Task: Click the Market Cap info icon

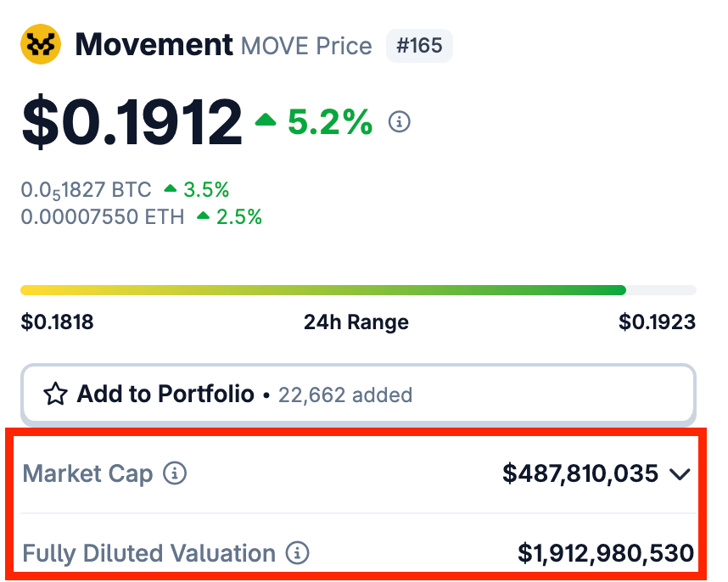Action: point(175,473)
